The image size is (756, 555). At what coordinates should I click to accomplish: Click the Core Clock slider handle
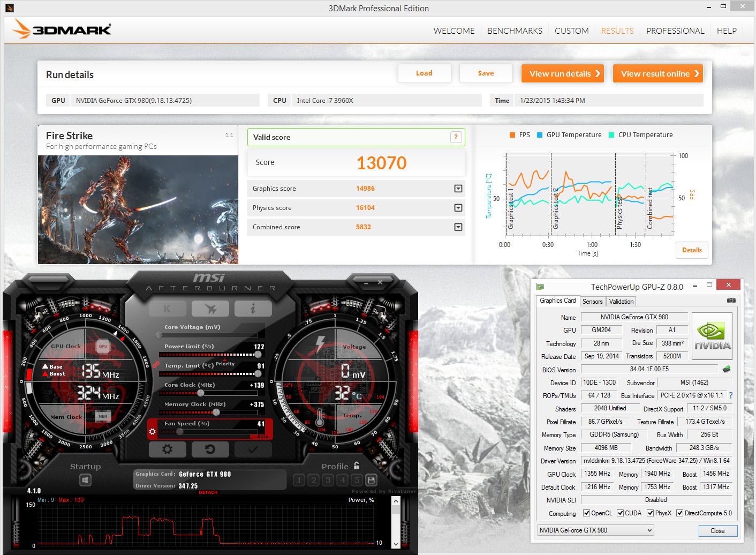coord(201,393)
